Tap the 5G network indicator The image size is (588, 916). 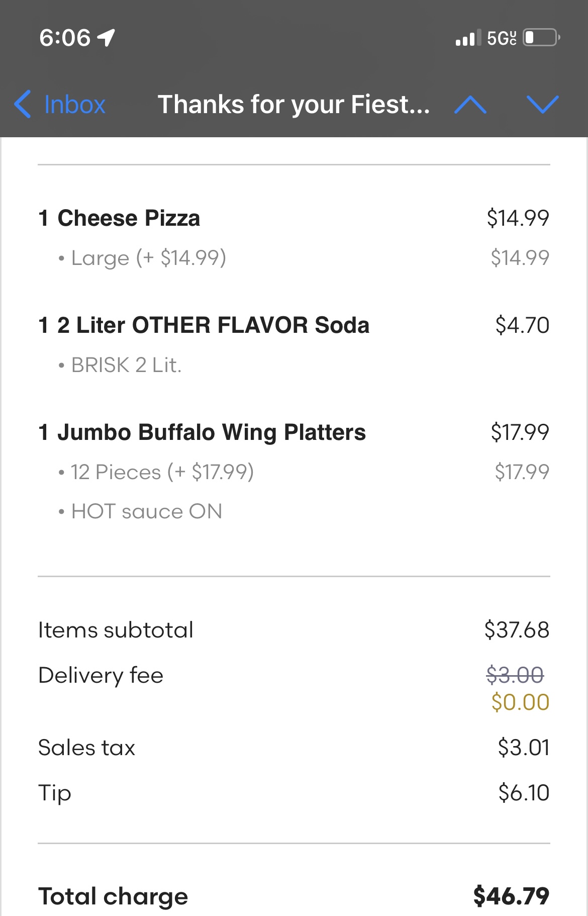point(502,38)
